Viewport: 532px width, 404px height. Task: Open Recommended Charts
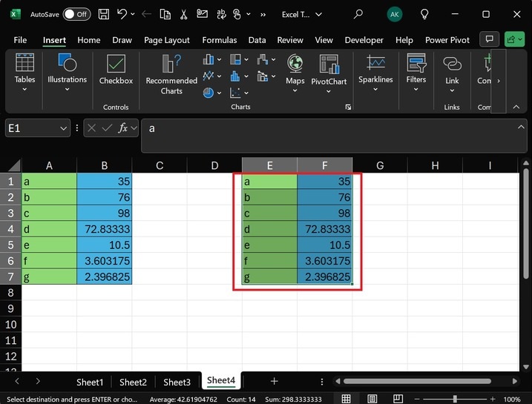(171, 75)
